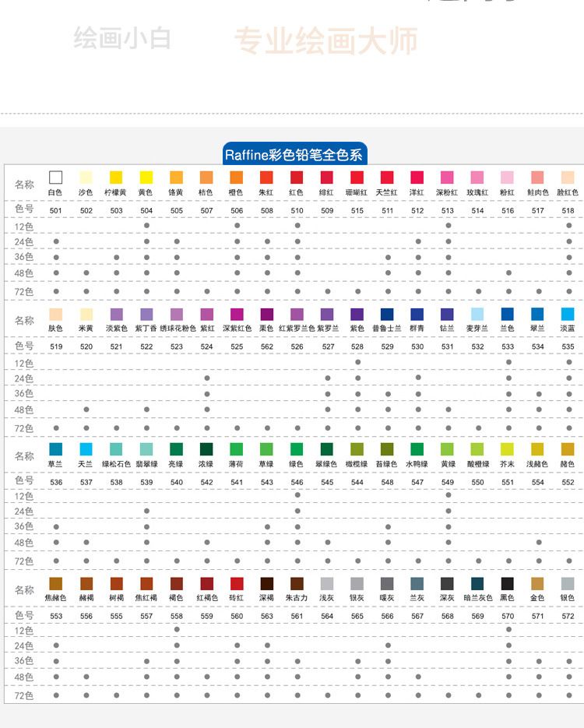The width and height of the screenshot is (584, 728).
Task: Pick the chocolate 朱古力 swatch for 561
Action: 297,584
